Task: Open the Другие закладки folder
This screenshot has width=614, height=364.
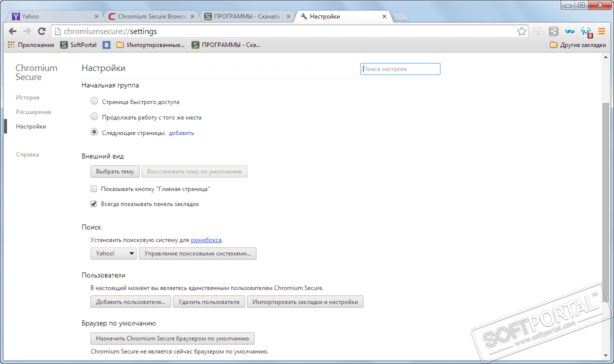Action: (x=578, y=45)
